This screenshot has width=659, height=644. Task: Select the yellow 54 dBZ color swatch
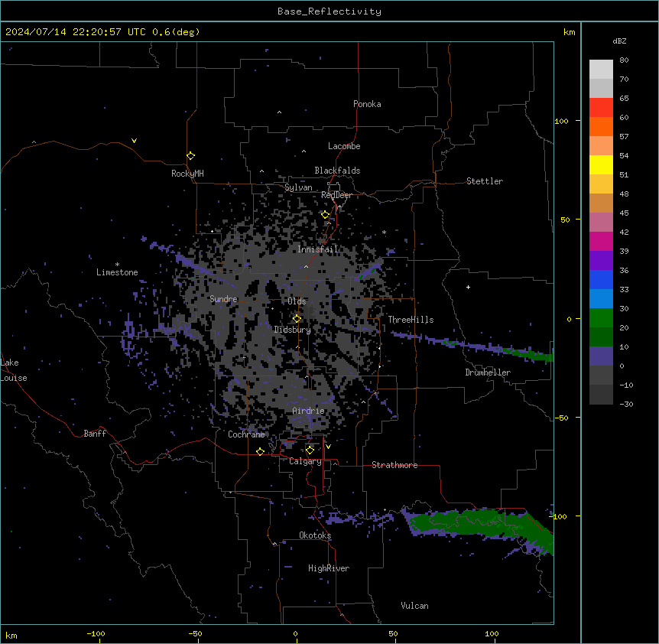tap(601, 164)
